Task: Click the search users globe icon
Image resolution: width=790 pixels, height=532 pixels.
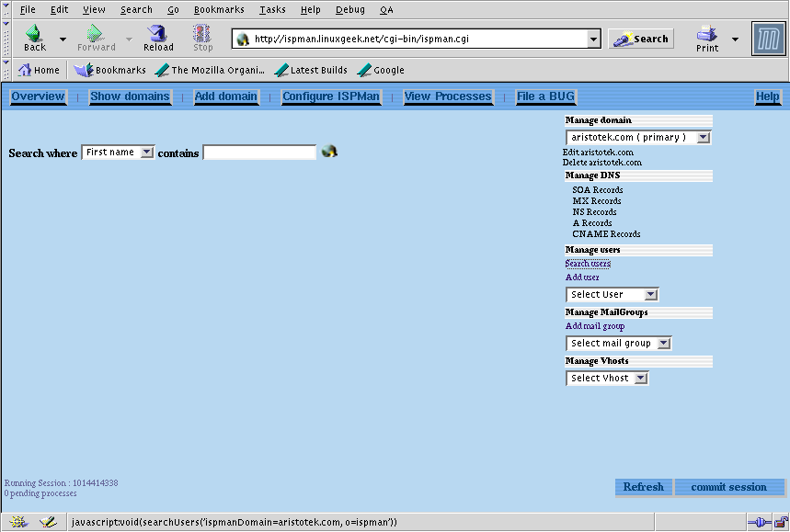Action: tap(329, 151)
